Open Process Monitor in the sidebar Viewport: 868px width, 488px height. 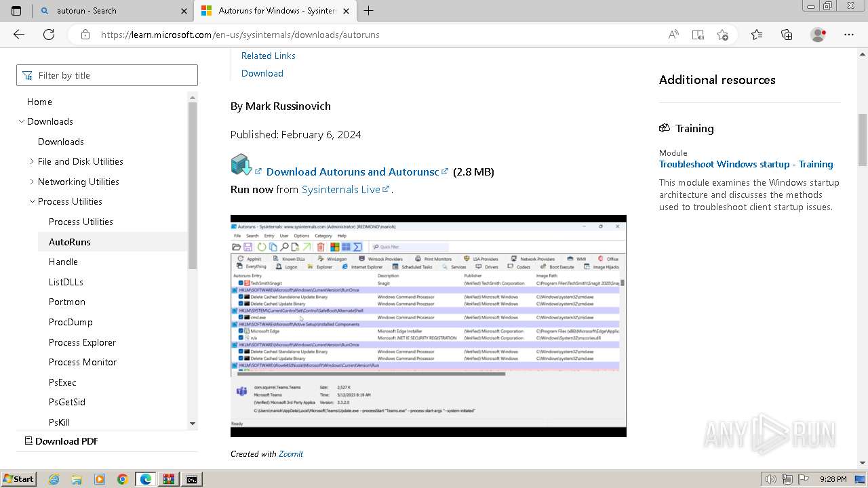tap(83, 362)
